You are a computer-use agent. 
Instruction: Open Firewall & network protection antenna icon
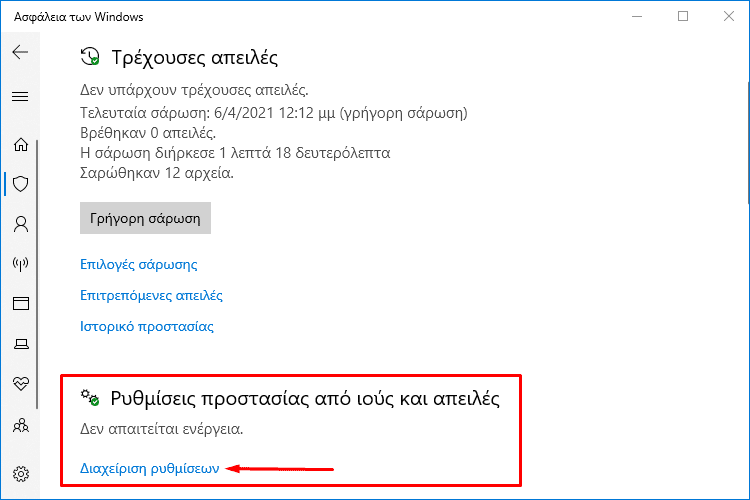pyautogui.click(x=21, y=264)
